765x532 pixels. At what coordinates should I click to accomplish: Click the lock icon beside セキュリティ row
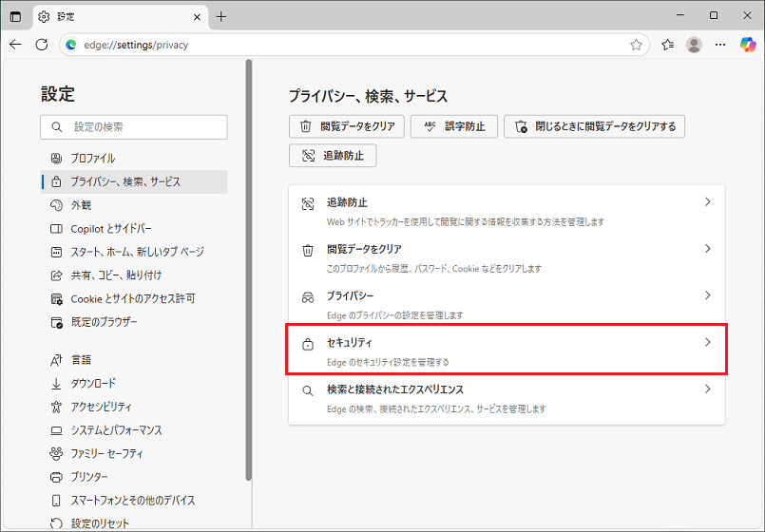308,344
